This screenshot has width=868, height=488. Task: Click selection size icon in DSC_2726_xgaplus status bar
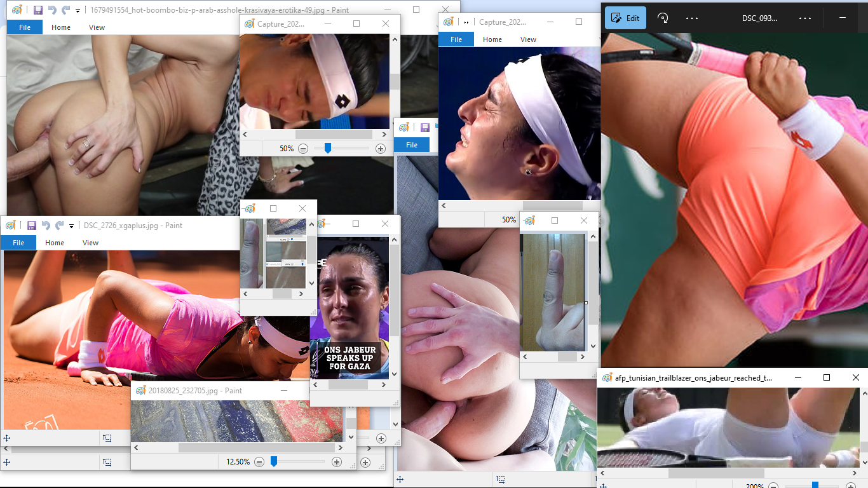(107, 438)
